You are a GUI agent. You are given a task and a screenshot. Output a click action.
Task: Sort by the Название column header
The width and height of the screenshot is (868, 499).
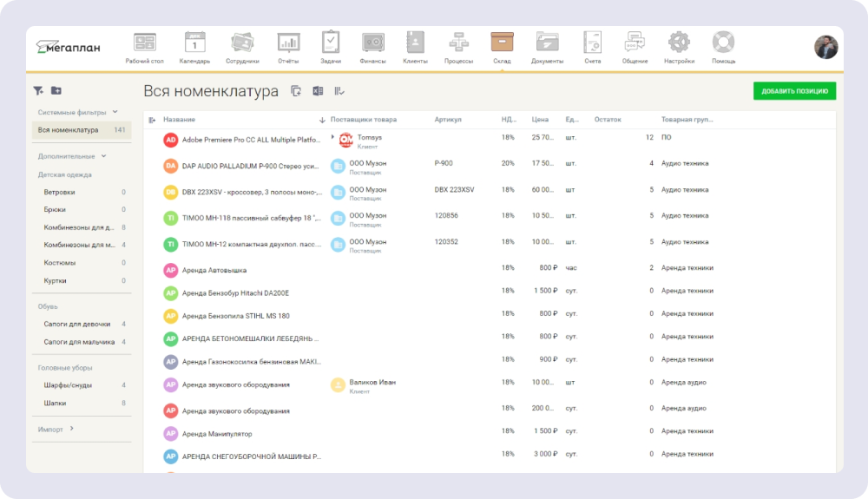179,120
